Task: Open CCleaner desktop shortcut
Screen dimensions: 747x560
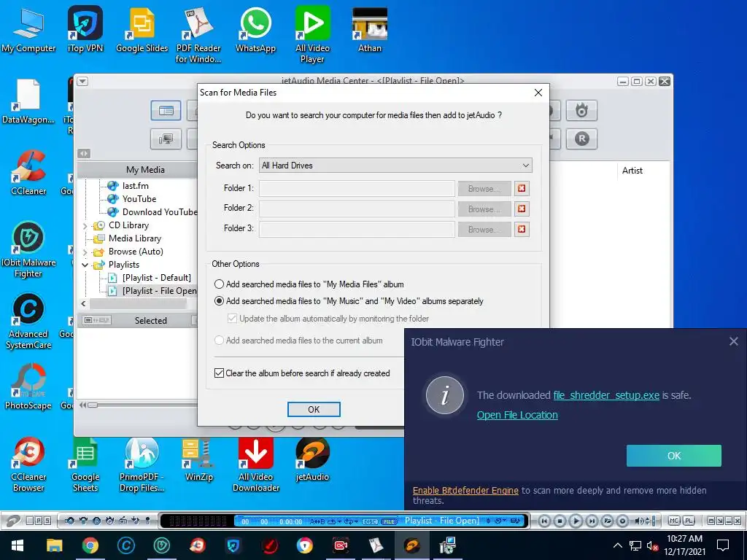Action: pos(28,173)
